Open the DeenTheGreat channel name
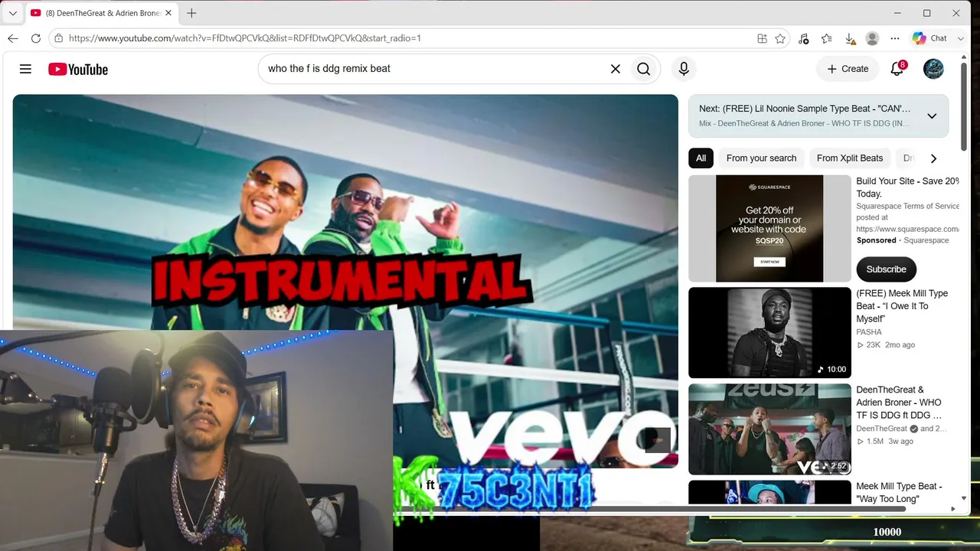 (x=881, y=429)
